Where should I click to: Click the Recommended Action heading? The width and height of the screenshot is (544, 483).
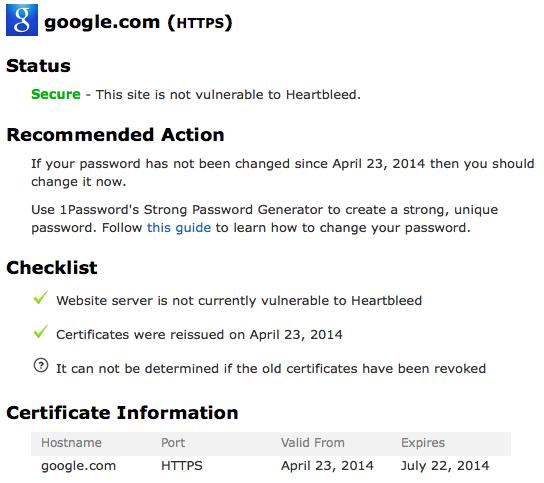[116, 135]
